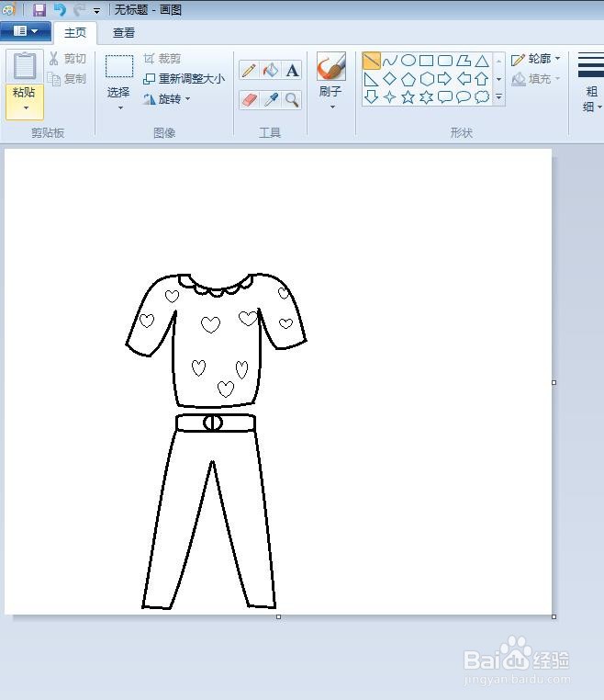The width and height of the screenshot is (604, 700).
Task: Select the Four-point star shape
Action: coord(390,96)
